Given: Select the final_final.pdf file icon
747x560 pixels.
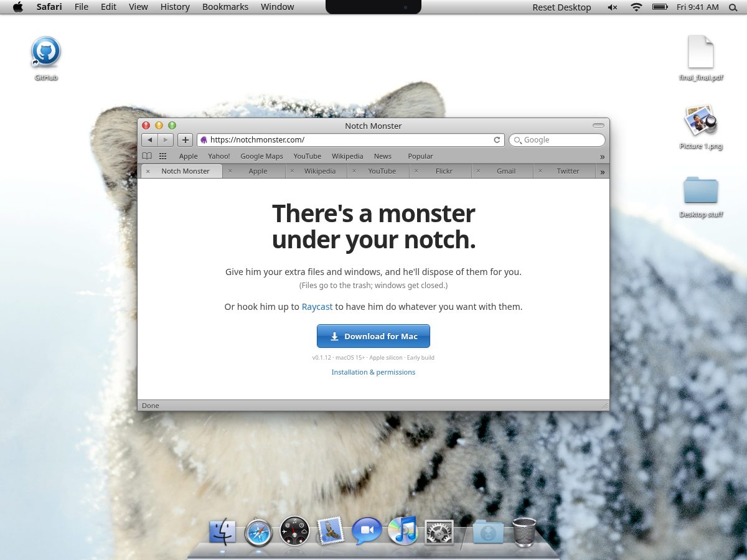Looking at the screenshot, I should click(x=701, y=52).
